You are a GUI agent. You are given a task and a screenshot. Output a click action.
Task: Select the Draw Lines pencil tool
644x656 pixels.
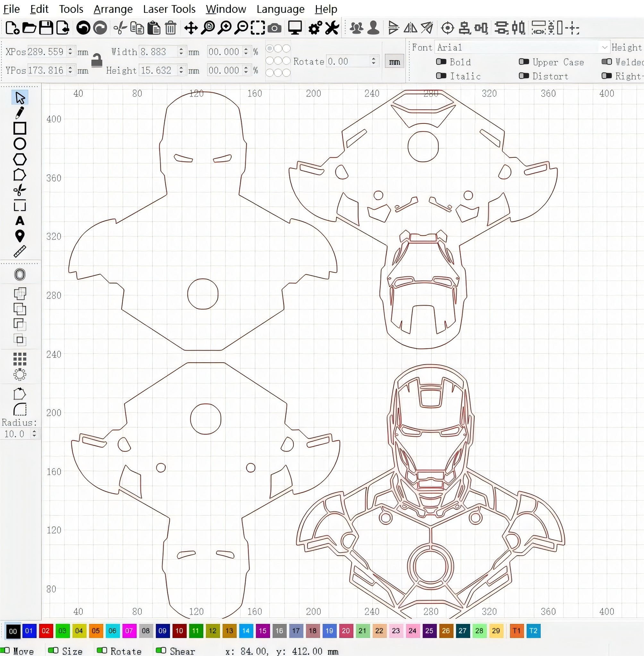point(20,113)
